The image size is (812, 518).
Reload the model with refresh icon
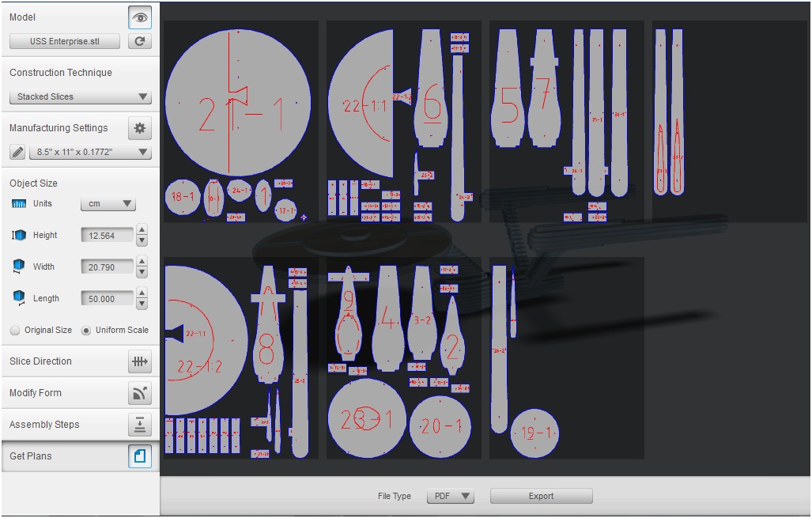140,41
